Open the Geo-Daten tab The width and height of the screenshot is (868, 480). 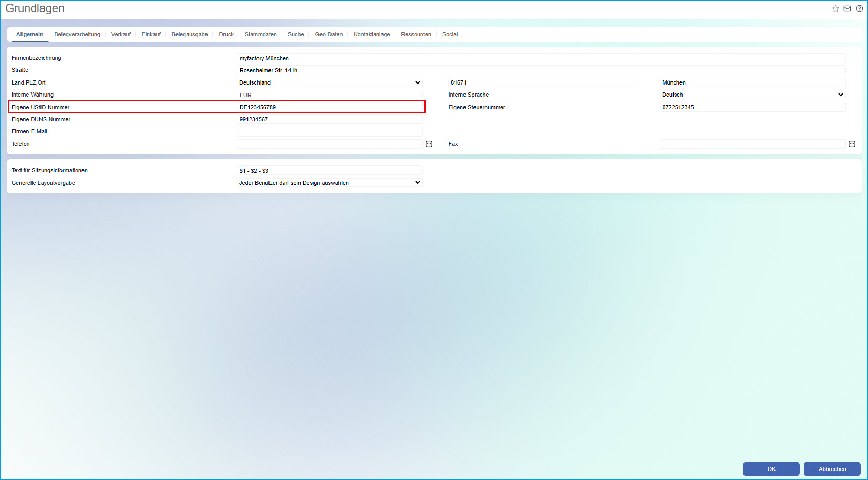(329, 34)
